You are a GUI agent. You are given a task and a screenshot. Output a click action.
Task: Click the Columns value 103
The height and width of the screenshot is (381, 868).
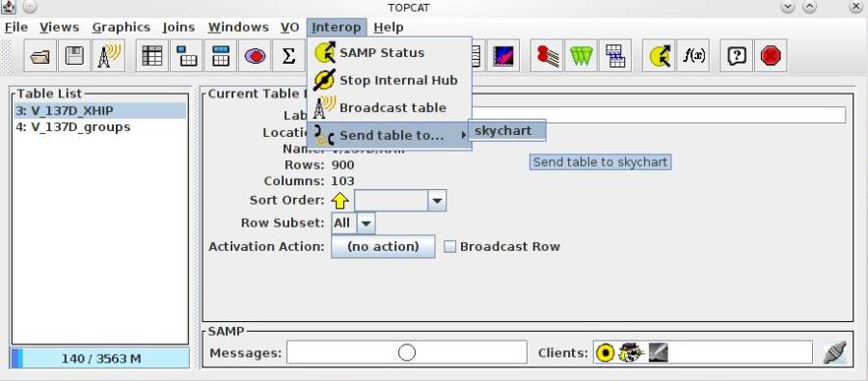(x=342, y=181)
